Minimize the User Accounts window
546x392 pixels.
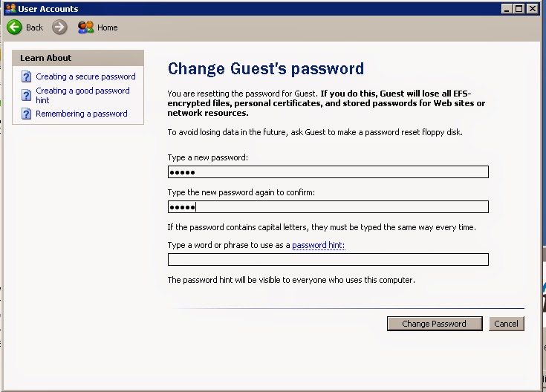(x=507, y=9)
